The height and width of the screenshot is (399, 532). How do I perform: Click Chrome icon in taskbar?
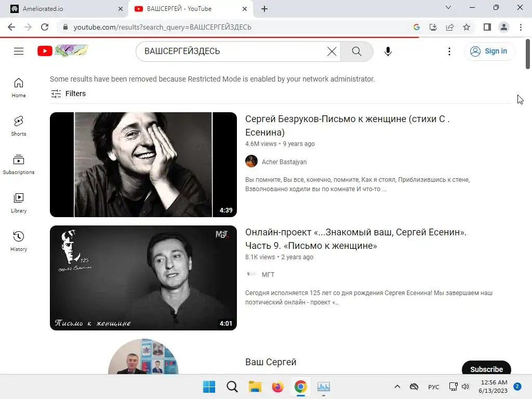pyautogui.click(x=301, y=387)
